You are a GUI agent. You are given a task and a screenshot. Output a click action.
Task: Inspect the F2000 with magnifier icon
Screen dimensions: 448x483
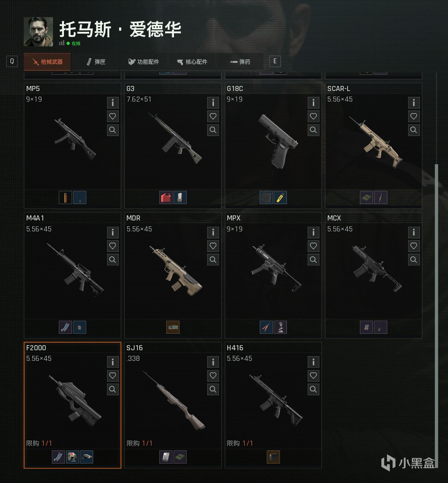click(113, 389)
